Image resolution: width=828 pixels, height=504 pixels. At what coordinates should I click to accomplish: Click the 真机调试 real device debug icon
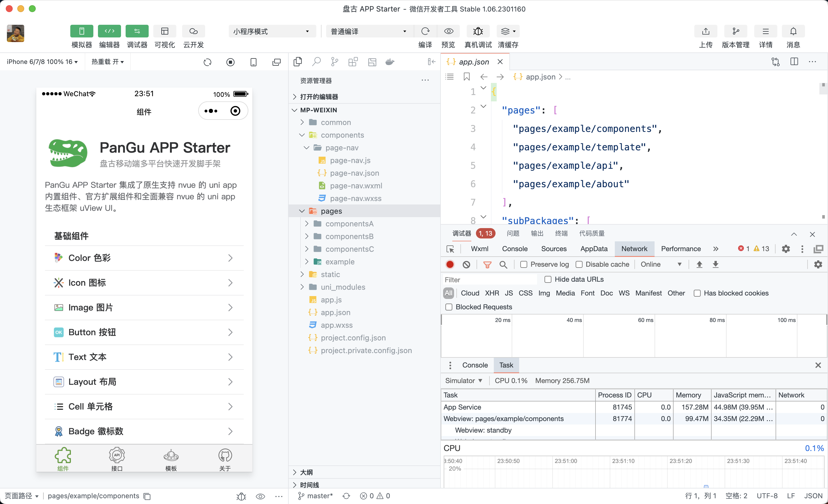click(478, 31)
